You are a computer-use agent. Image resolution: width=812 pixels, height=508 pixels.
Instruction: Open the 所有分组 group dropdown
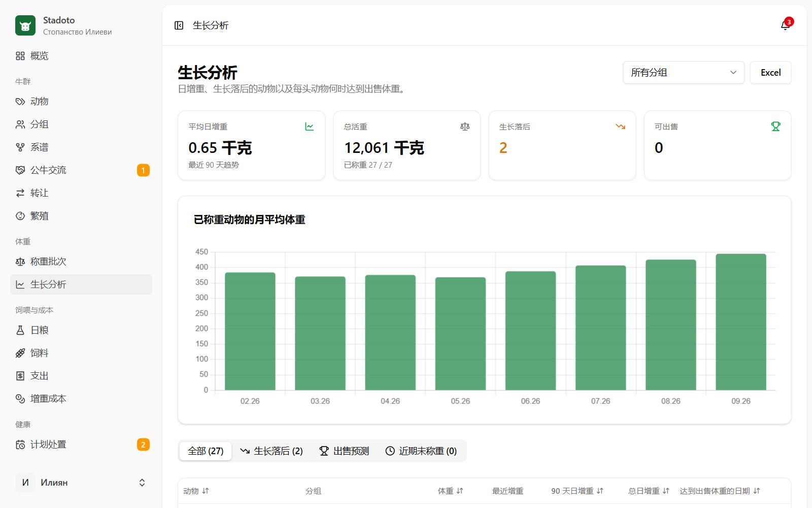click(684, 73)
